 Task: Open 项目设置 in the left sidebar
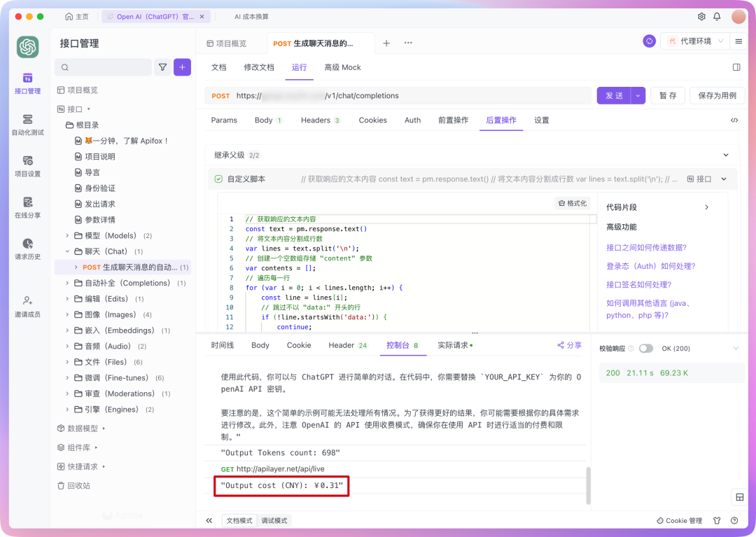27,165
